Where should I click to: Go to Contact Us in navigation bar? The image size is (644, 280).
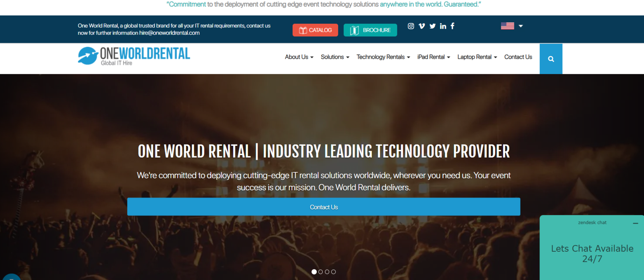pos(518,57)
